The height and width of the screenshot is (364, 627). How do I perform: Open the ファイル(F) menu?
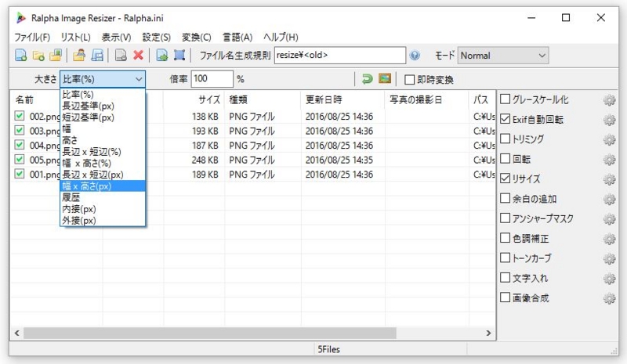[32, 37]
